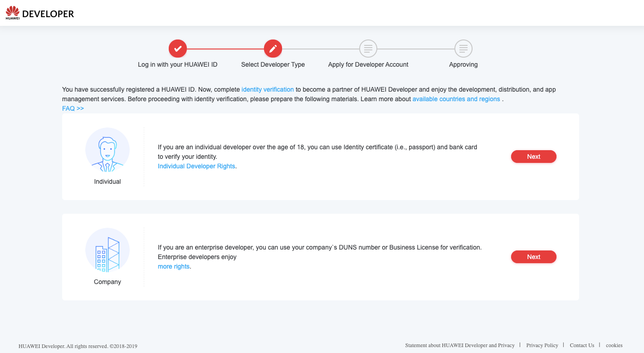
Task: Open the identity verification link
Action: pyautogui.click(x=268, y=89)
